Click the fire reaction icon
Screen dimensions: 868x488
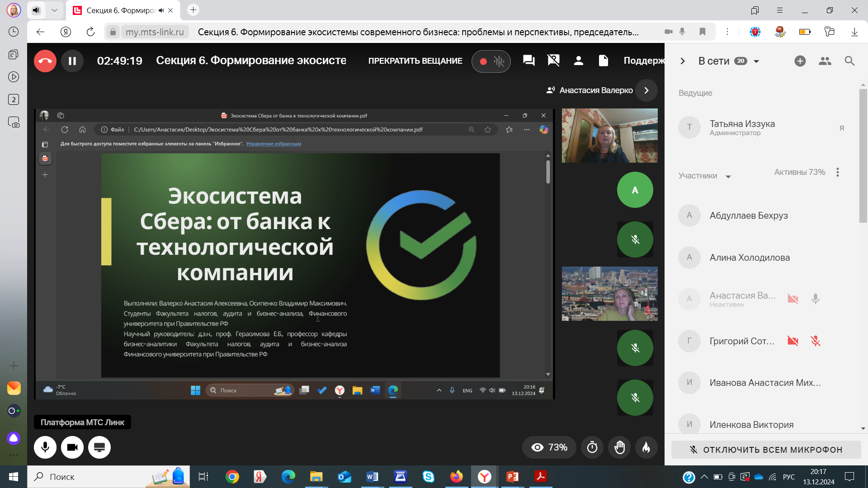pyautogui.click(x=646, y=447)
